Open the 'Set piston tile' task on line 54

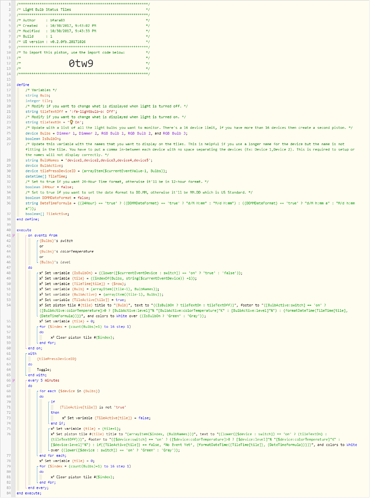(x=194, y=311)
